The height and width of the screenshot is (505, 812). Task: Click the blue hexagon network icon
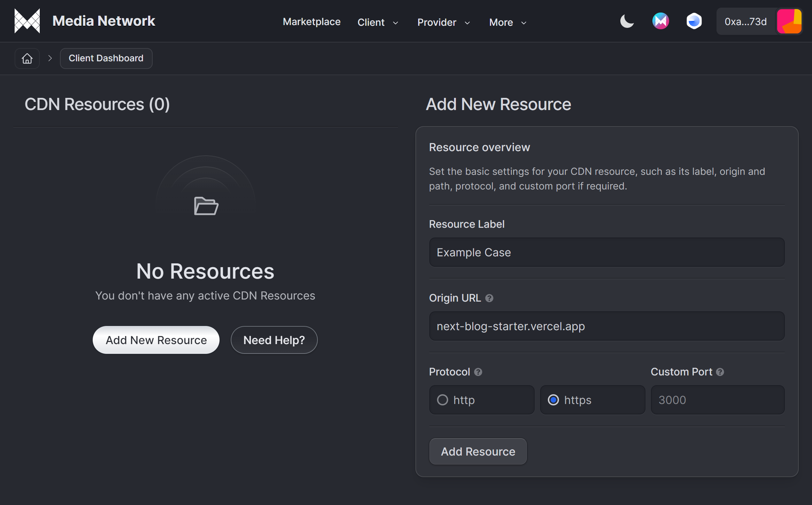click(x=694, y=21)
